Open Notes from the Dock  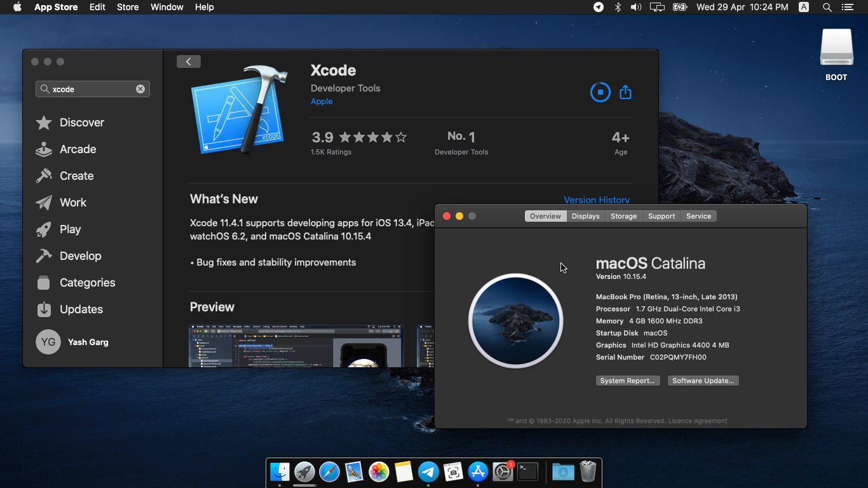[403, 471]
